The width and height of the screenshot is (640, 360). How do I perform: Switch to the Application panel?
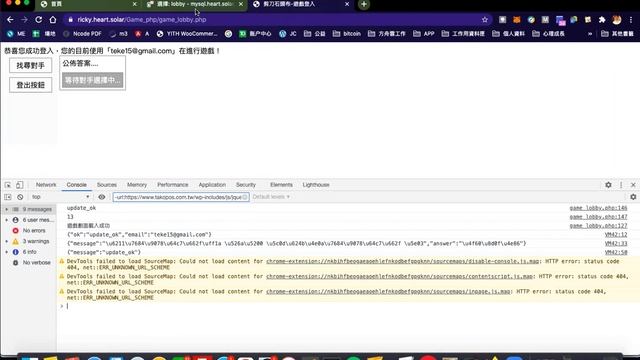(212, 185)
